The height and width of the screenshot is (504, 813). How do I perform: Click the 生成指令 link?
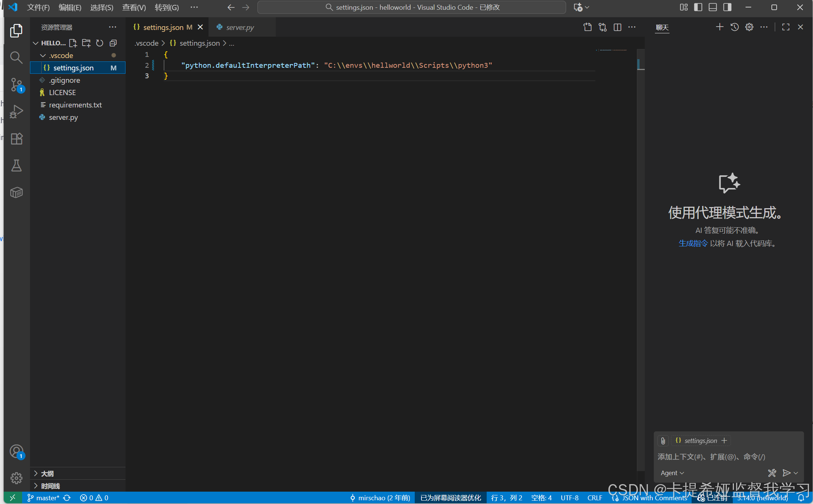693,243
